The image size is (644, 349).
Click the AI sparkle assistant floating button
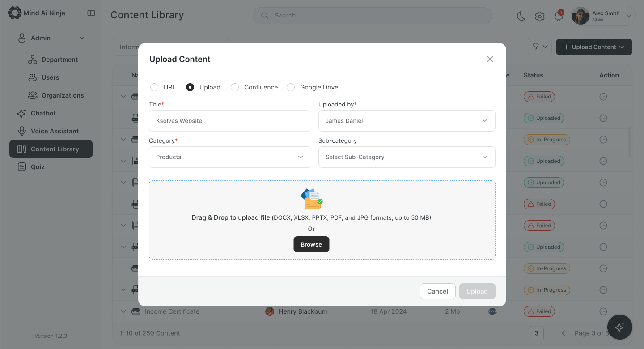point(619,327)
